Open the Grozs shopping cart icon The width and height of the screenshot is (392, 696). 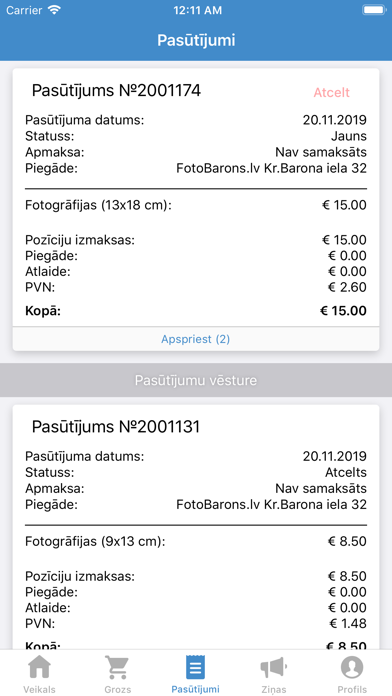[117, 667]
